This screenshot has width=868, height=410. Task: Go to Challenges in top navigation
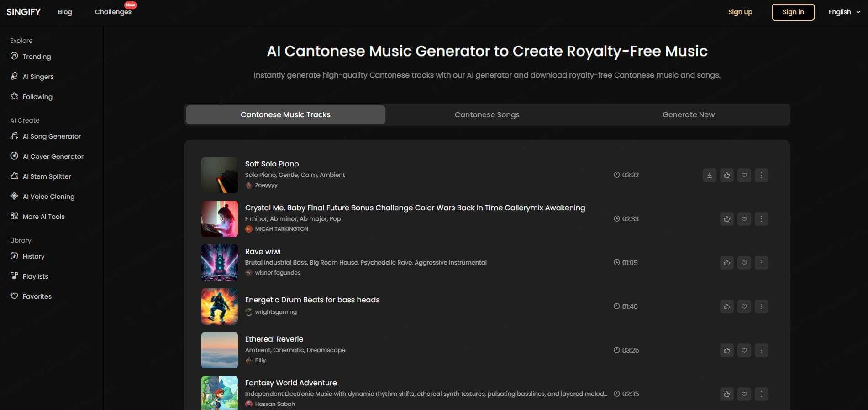pyautogui.click(x=113, y=12)
